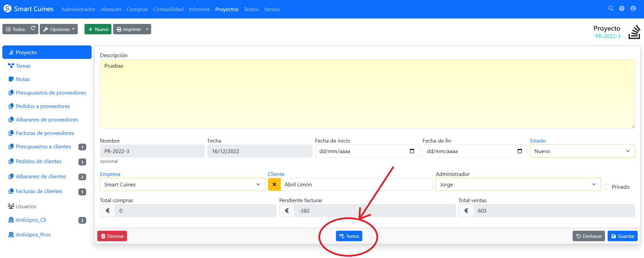Open the Contabilidad menu

click(168, 9)
